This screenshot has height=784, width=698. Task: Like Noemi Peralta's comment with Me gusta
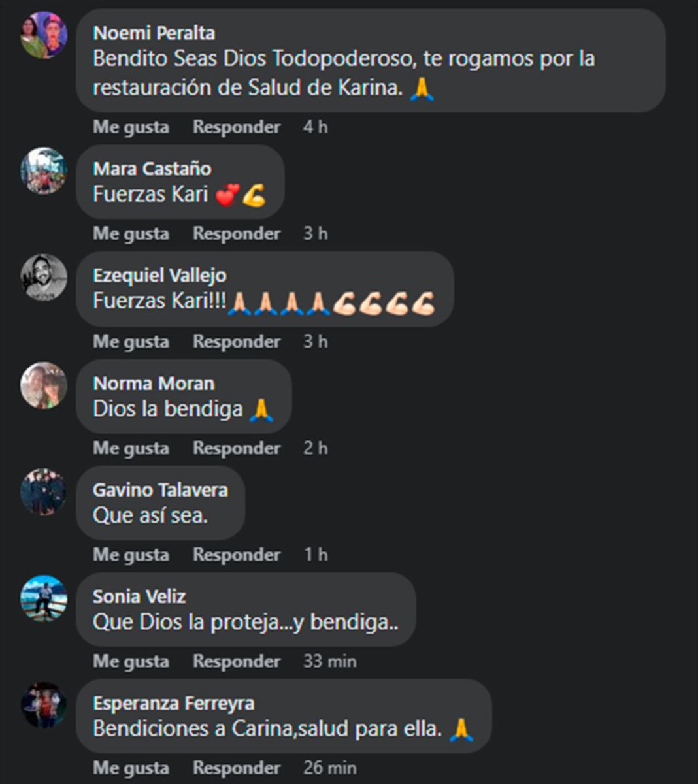131,127
